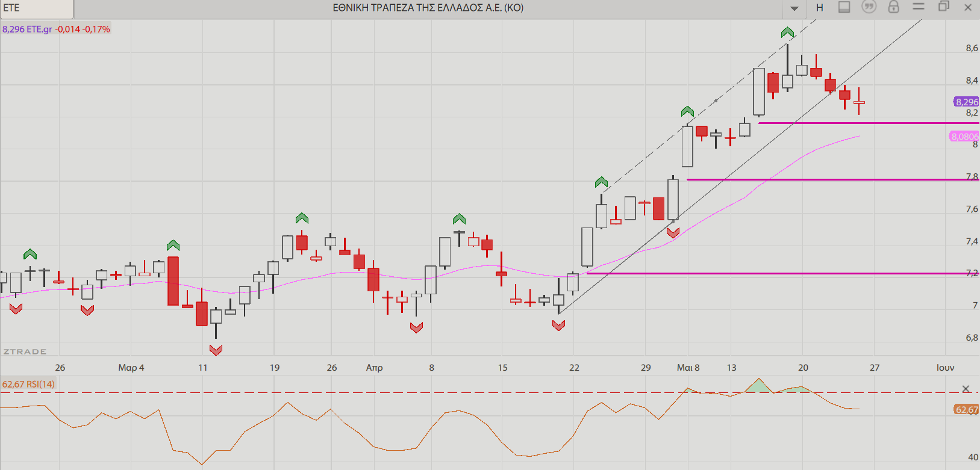
Task: Click the 40 level on RSI axis
Action: click(x=973, y=457)
